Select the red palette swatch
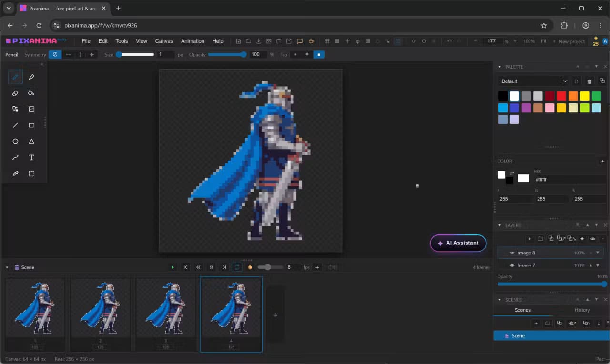 click(561, 96)
